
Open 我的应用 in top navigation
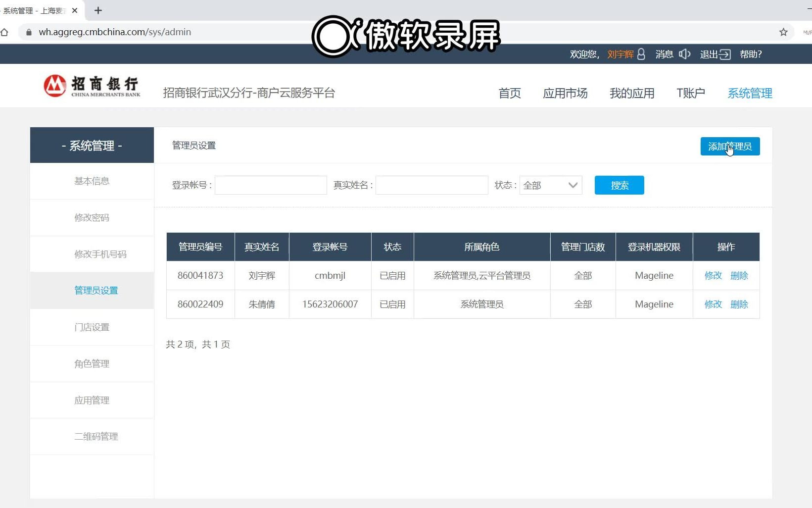click(x=632, y=93)
